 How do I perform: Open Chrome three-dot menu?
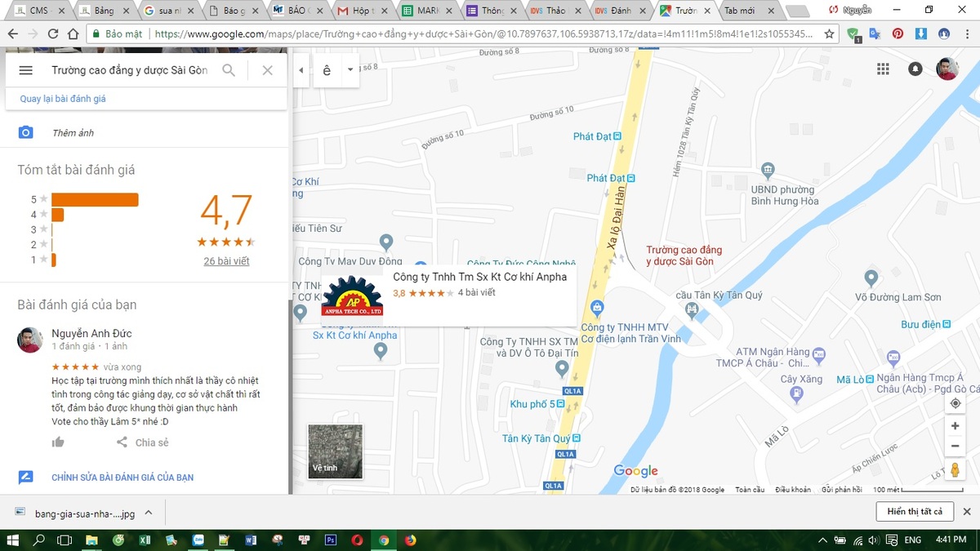pyautogui.click(x=967, y=34)
